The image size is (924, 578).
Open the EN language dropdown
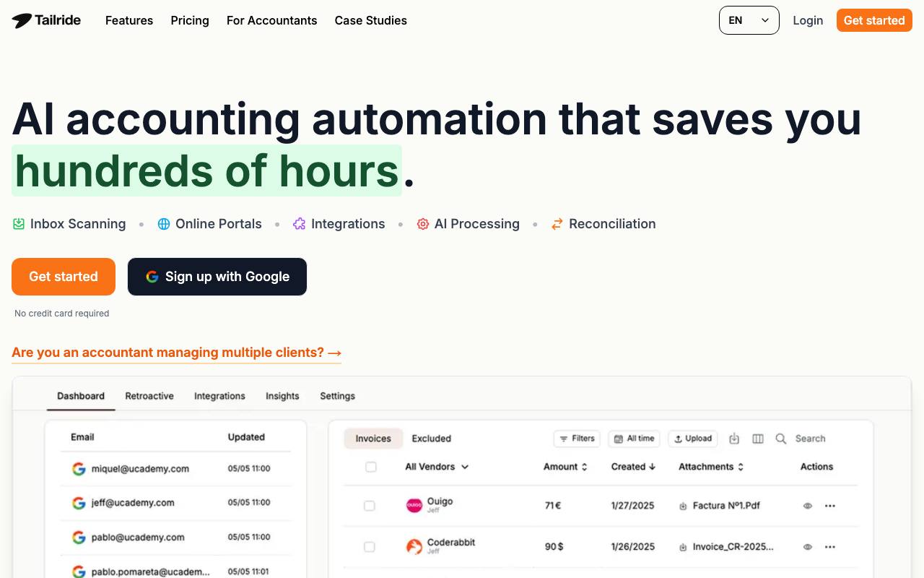(749, 20)
